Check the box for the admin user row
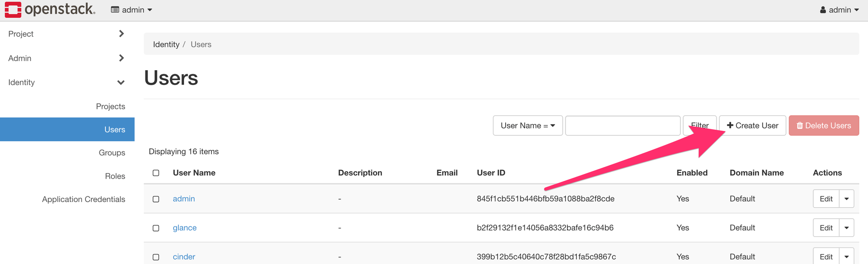This screenshot has width=868, height=264. tap(156, 199)
